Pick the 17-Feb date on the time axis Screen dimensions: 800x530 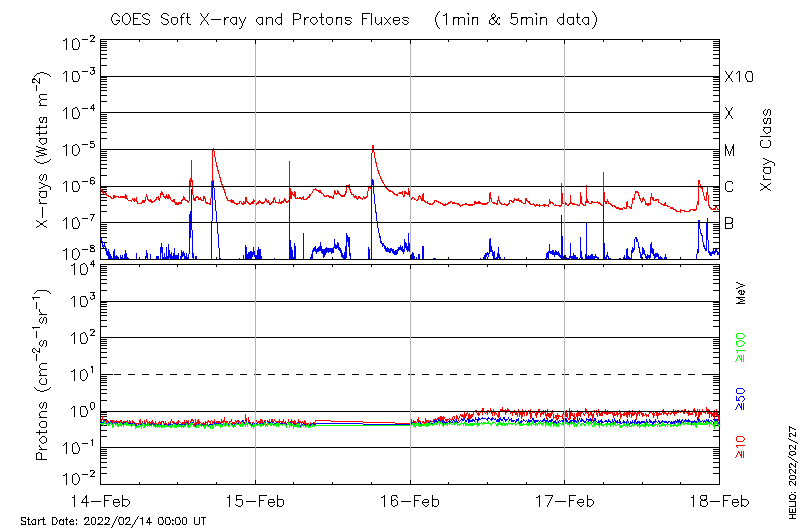(x=564, y=499)
